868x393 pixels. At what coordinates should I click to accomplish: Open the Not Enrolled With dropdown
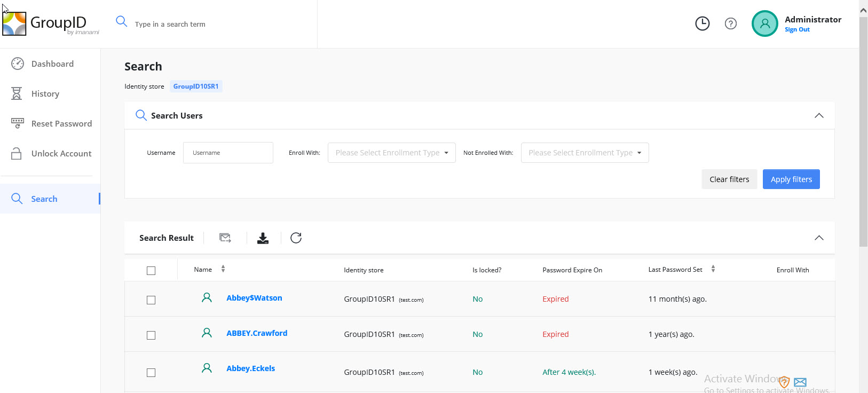[x=585, y=153]
